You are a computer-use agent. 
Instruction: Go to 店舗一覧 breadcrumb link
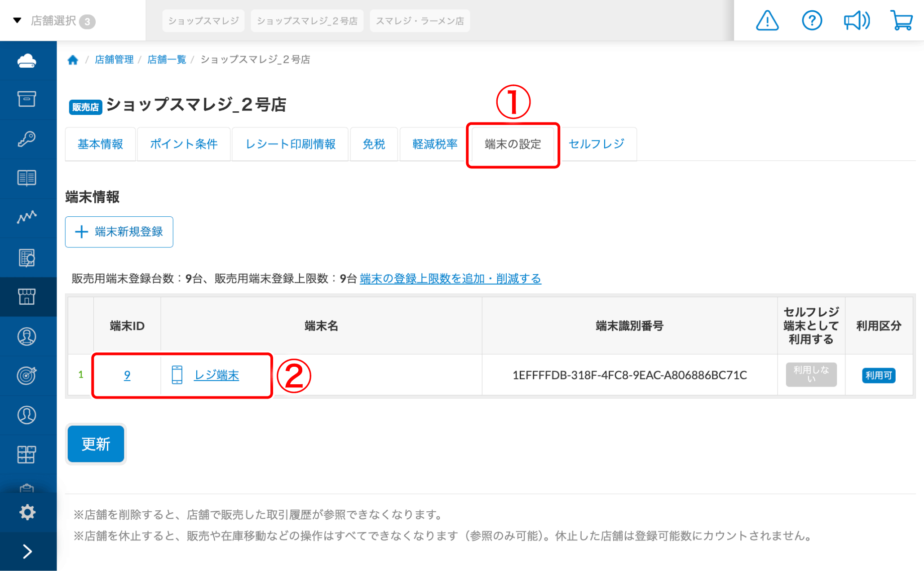click(x=167, y=60)
